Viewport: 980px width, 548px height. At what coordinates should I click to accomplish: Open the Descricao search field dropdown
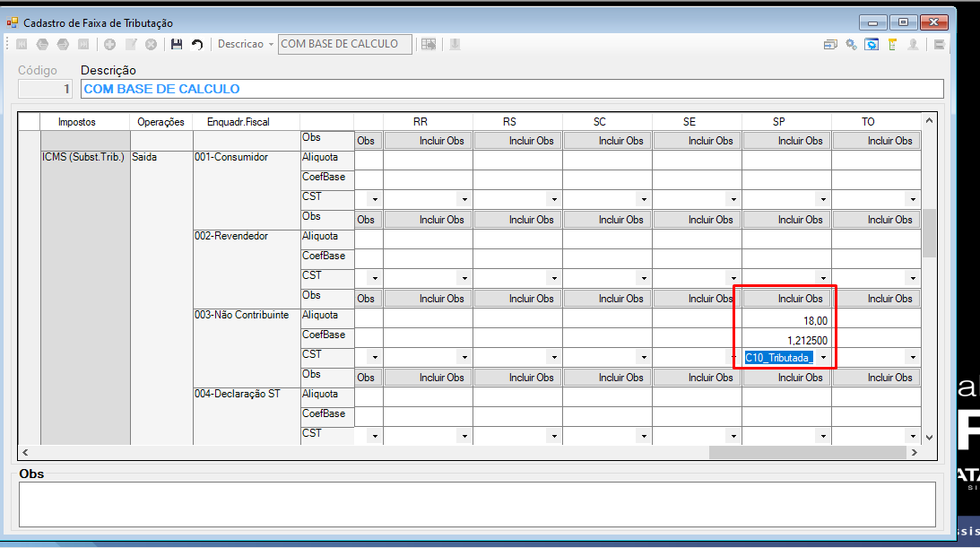point(271,44)
